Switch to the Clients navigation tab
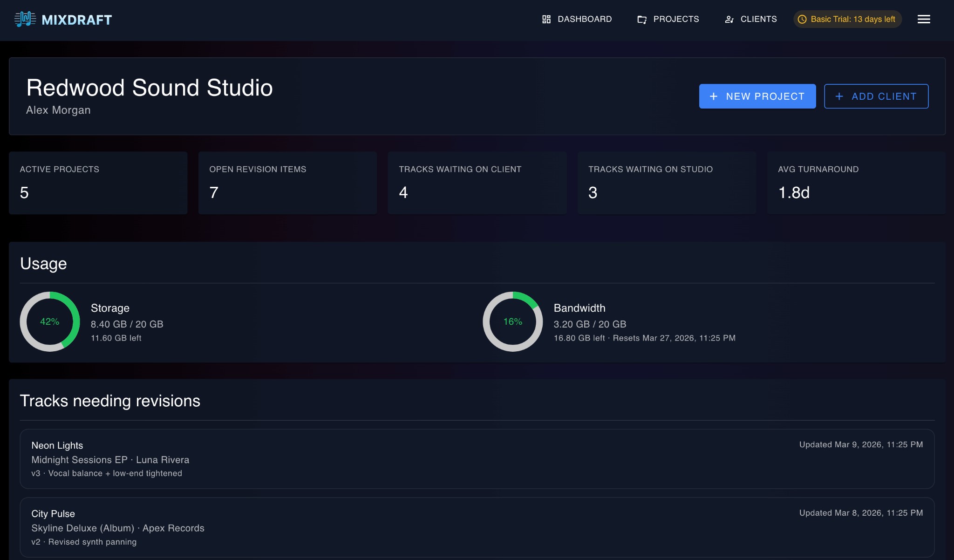This screenshot has width=954, height=560. (x=758, y=19)
